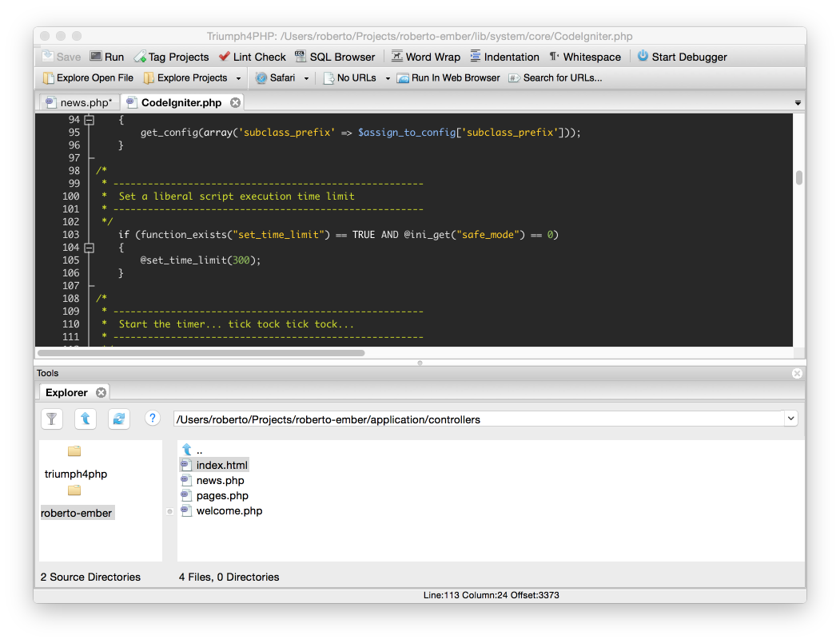Screen dimensions: 840x643
Task: Expand the directory path dropdown
Action: click(x=790, y=419)
